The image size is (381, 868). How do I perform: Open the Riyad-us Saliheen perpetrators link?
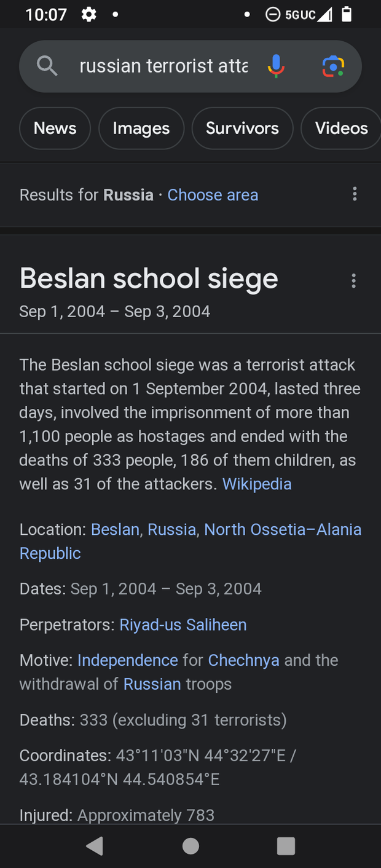pyautogui.click(x=183, y=625)
